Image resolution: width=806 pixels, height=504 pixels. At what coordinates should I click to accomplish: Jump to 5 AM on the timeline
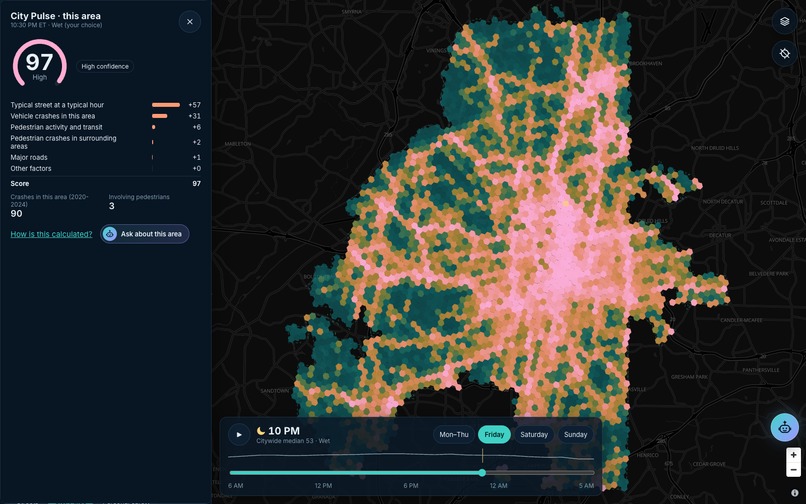pyautogui.click(x=586, y=485)
